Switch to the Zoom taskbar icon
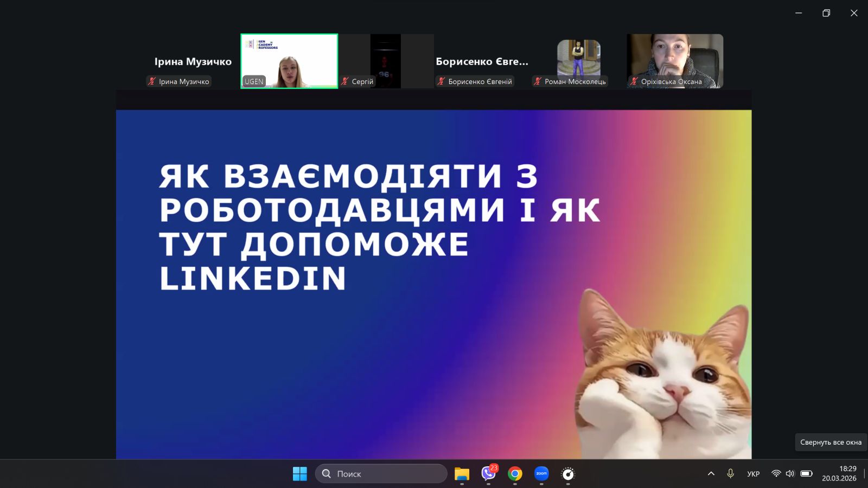The height and width of the screenshot is (488, 868). pos(541,474)
